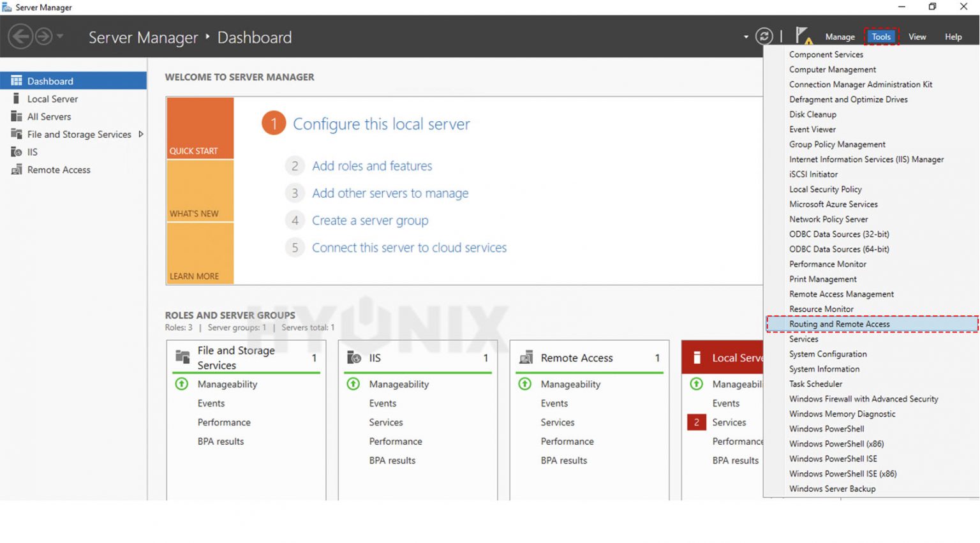The height and width of the screenshot is (543, 980).
Task: Click green Manageability icon in IIS tile
Action: click(353, 384)
